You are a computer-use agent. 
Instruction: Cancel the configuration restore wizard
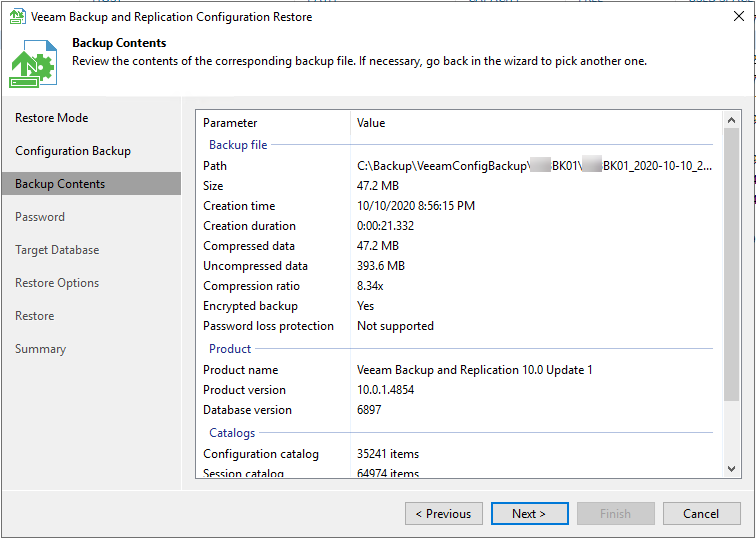pyautogui.click(x=702, y=513)
